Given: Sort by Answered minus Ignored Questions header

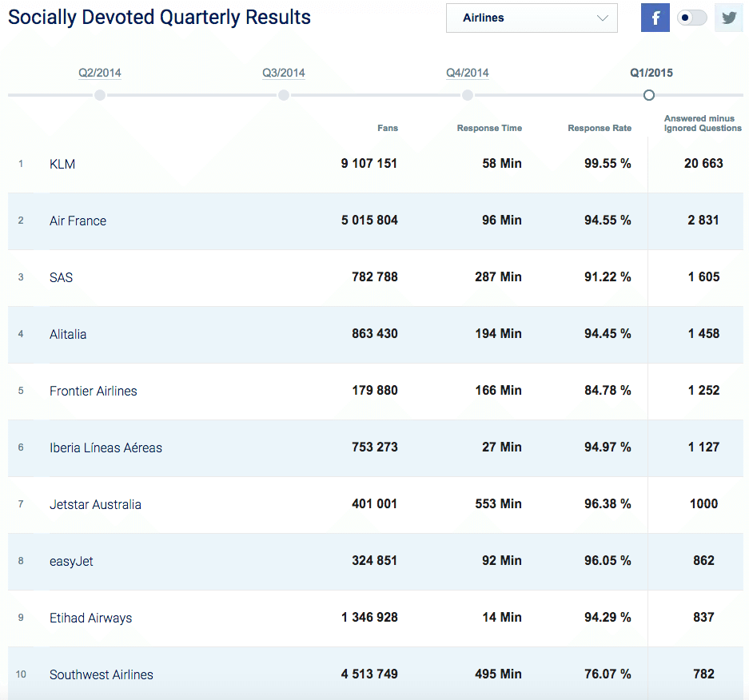Looking at the screenshot, I should point(703,123).
